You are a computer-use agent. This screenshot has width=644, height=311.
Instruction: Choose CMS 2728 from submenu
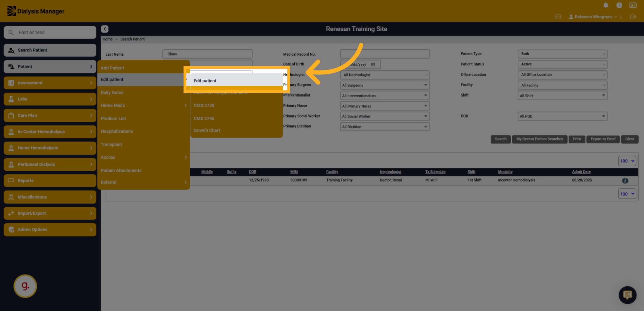pos(236,105)
